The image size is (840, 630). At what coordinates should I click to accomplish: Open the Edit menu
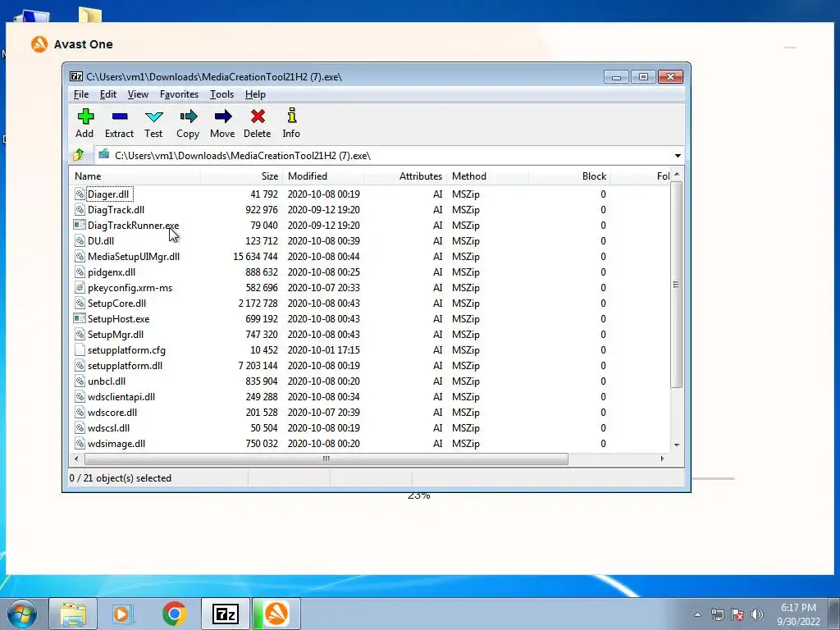pyautogui.click(x=107, y=94)
